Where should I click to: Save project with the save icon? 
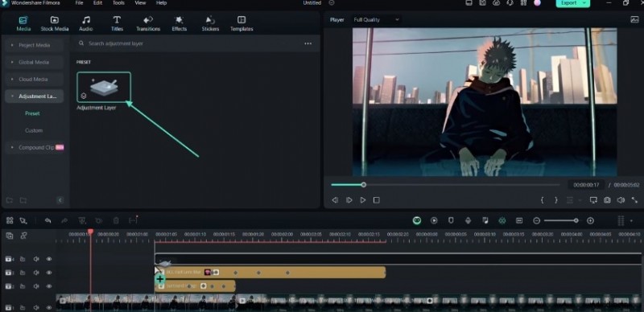pos(482,3)
